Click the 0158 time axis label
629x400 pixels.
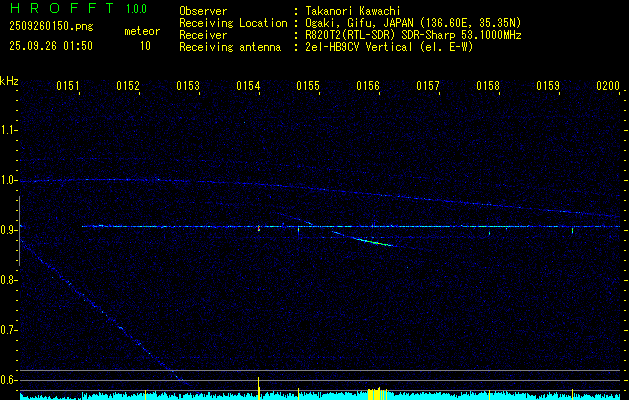pos(488,86)
